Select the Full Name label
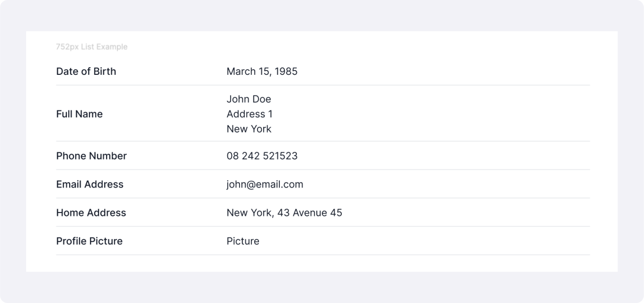This screenshot has width=644, height=303. (x=80, y=114)
